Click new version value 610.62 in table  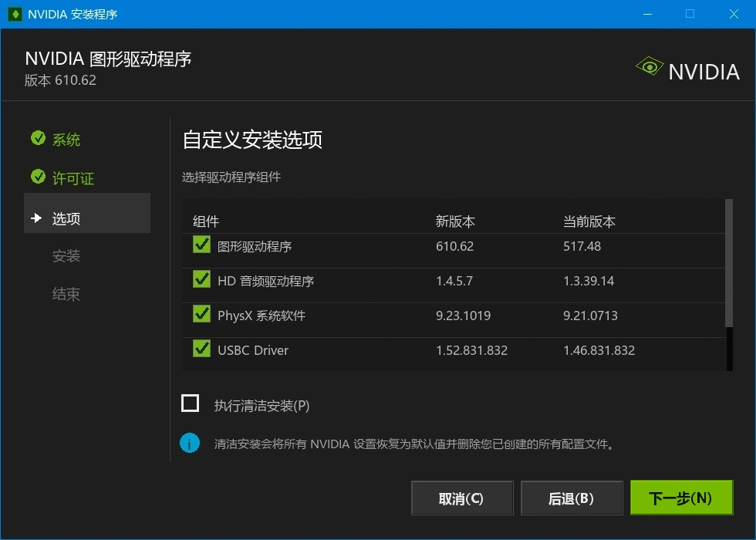click(454, 246)
